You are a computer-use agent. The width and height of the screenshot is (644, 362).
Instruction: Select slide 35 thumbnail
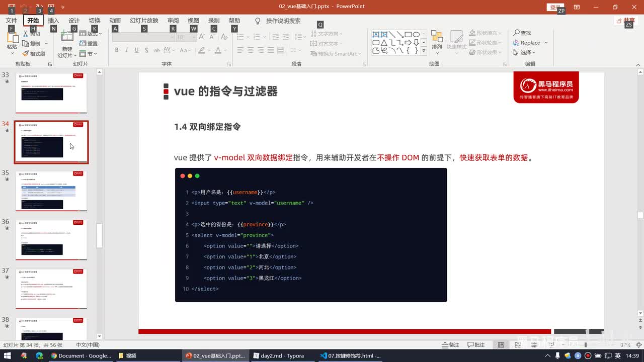click(x=51, y=191)
